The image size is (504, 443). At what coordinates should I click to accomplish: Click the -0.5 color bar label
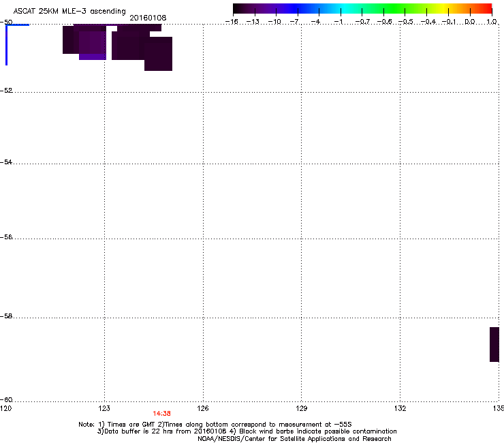coord(406,22)
